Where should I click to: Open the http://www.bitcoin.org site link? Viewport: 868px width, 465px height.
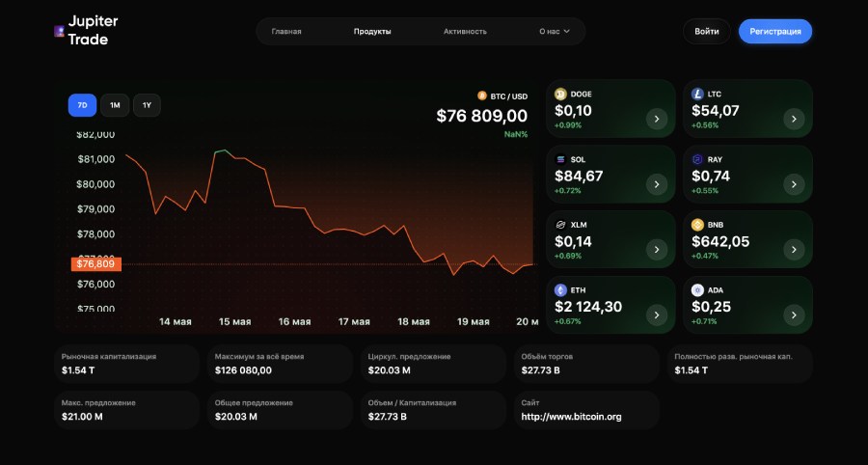571,417
